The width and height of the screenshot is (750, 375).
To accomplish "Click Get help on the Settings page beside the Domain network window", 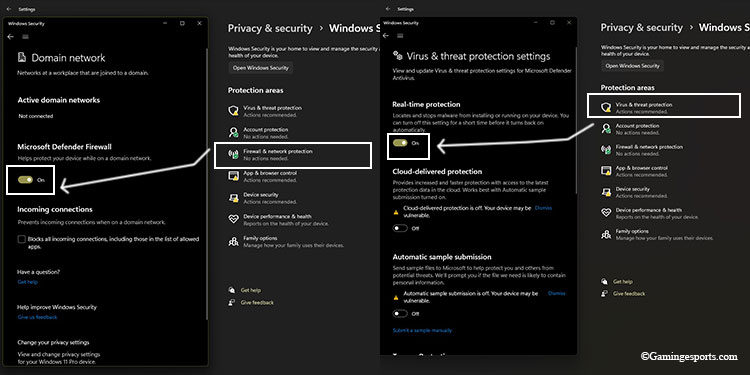I will 251,290.
